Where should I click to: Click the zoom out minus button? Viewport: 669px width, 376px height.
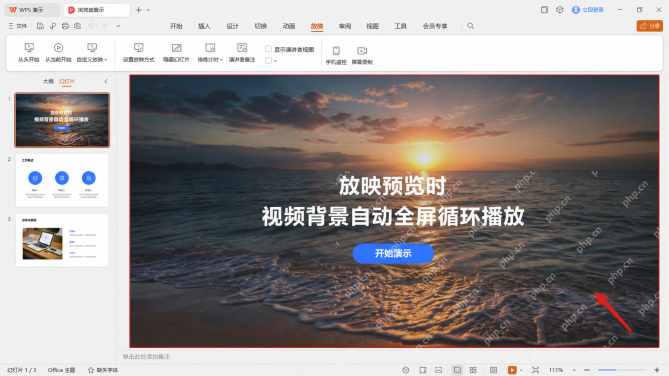point(587,370)
